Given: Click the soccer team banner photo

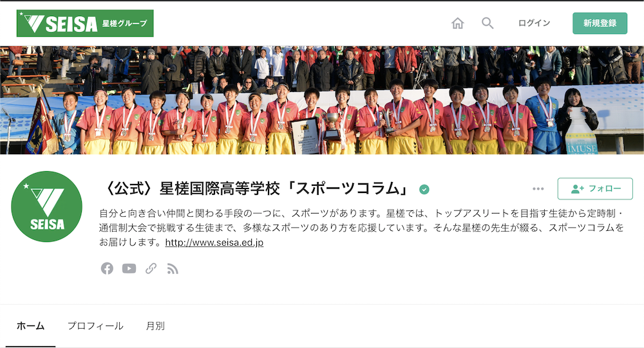Looking at the screenshot, I should 322,100.
